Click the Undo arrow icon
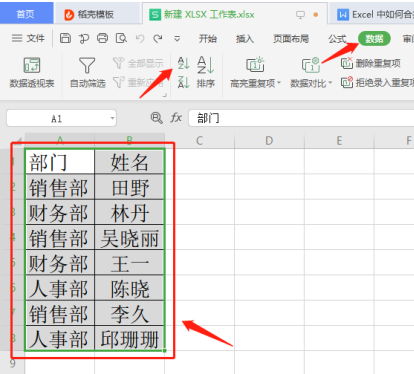Image resolution: width=414 pixels, height=374 pixels. [140, 39]
